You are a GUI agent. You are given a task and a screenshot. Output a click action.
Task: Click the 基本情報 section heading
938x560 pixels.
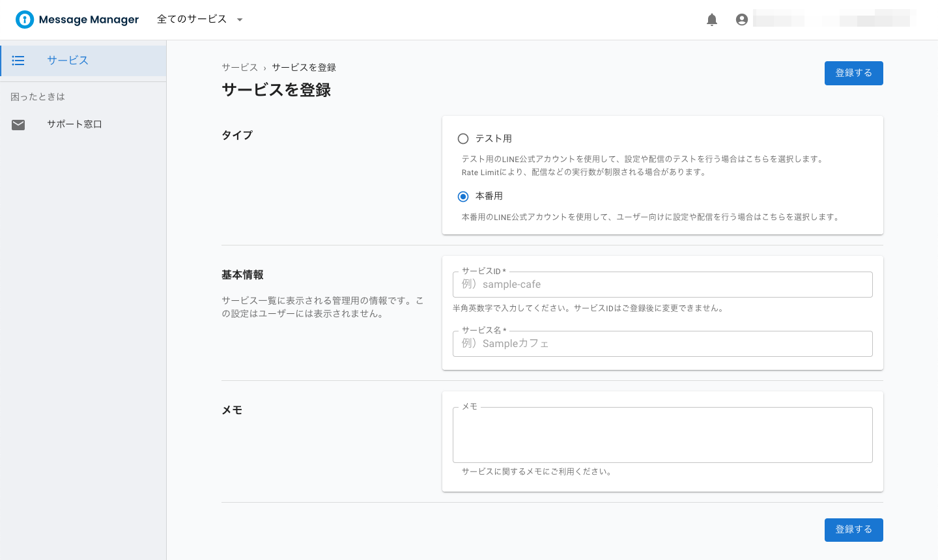[x=242, y=275]
